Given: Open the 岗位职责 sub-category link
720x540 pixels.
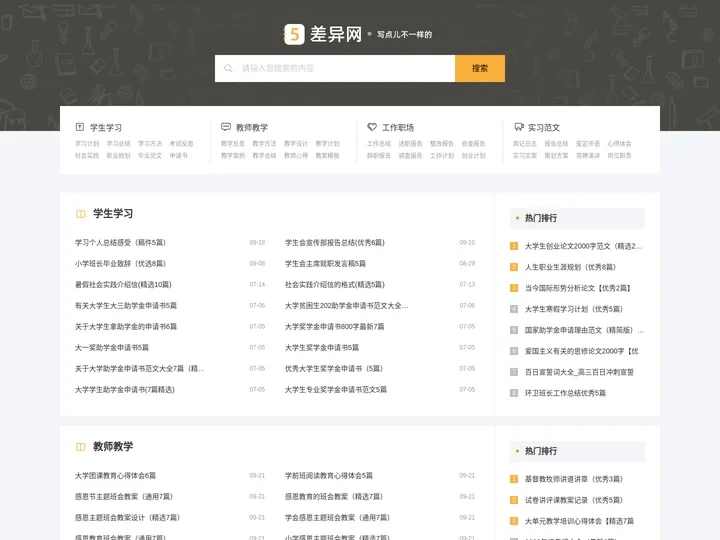Looking at the screenshot, I should pos(619,156).
